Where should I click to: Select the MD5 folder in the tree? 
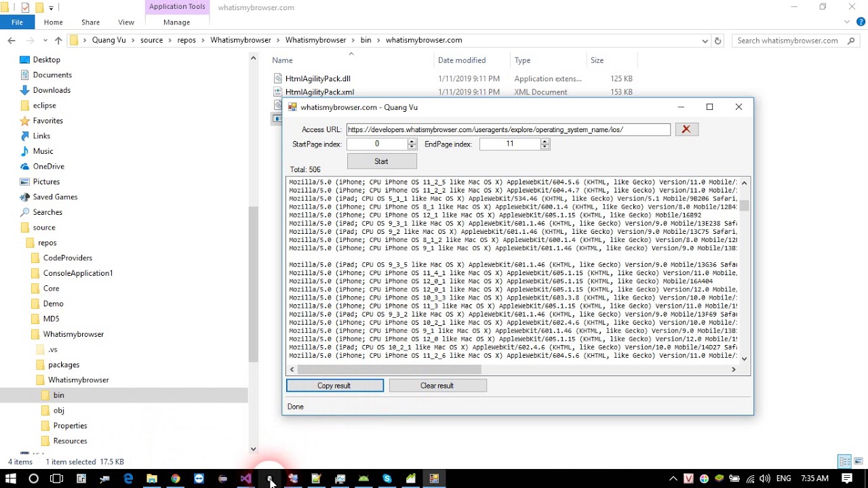click(x=51, y=319)
